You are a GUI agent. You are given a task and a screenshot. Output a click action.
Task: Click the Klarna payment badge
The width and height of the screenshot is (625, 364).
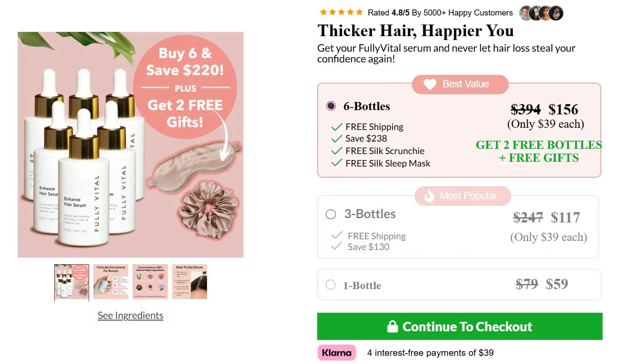(337, 352)
